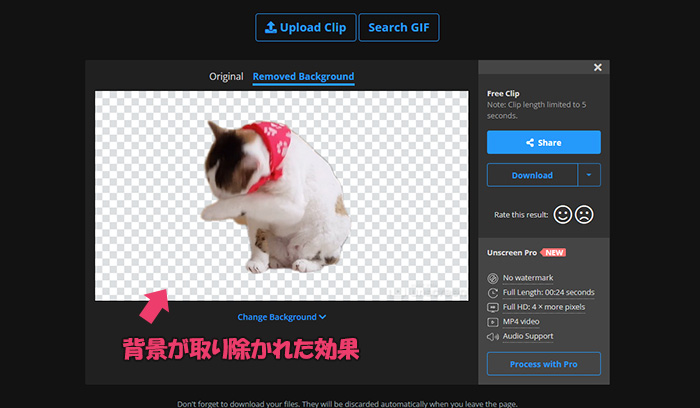Screen dimensions: 700x408
Task: Click the 'Rate this result:' label
Action: (x=521, y=215)
